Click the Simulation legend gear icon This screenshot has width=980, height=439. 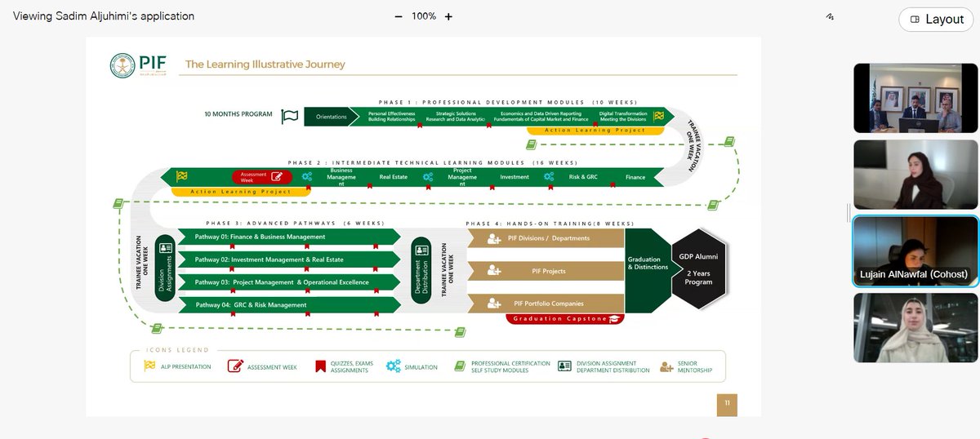pos(393,366)
